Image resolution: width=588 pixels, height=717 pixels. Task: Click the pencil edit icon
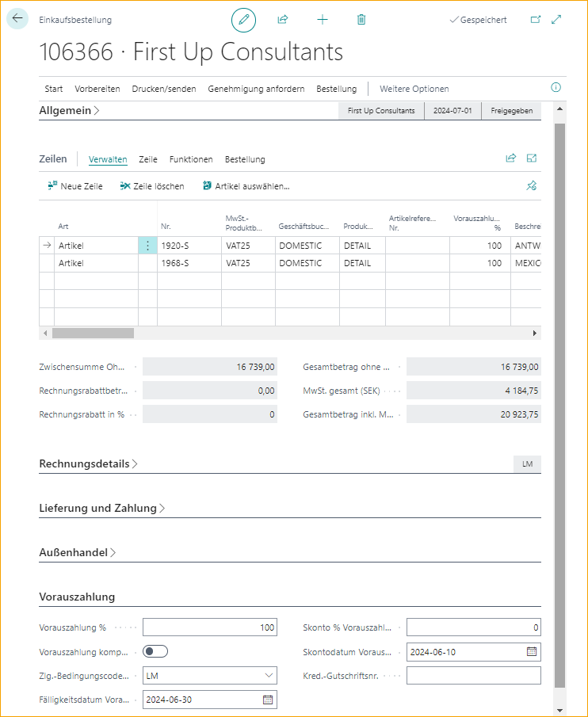click(244, 20)
